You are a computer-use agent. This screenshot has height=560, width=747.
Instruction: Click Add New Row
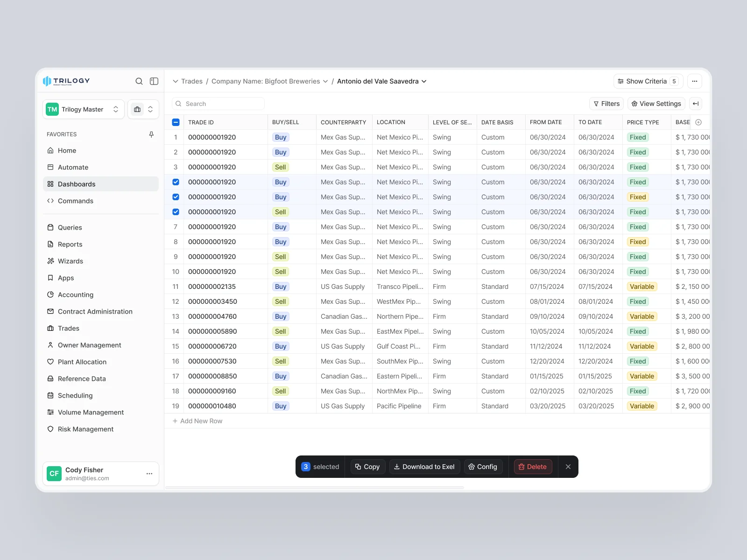pyautogui.click(x=197, y=421)
